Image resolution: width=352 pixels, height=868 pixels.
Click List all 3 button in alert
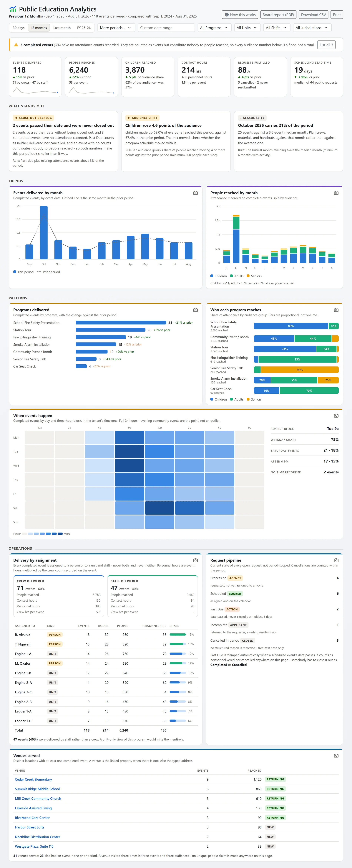[326, 45]
